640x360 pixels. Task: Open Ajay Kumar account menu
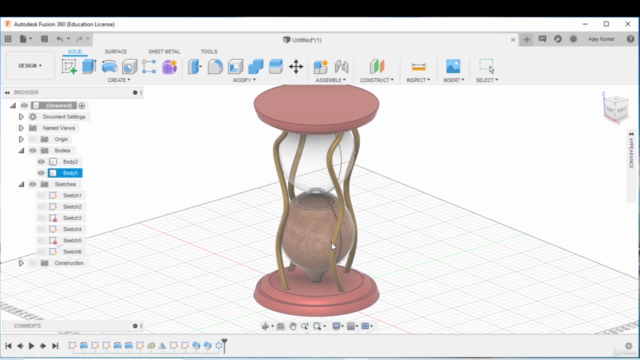pyautogui.click(x=601, y=39)
